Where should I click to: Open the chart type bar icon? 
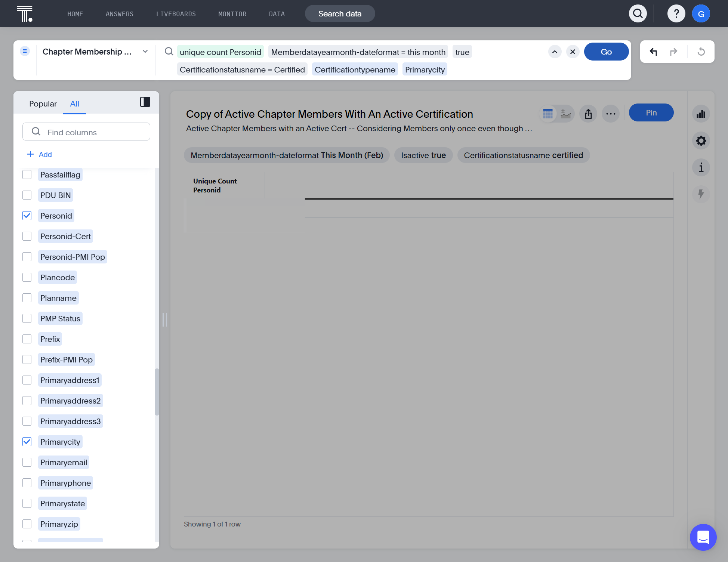click(x=701, y=114)
